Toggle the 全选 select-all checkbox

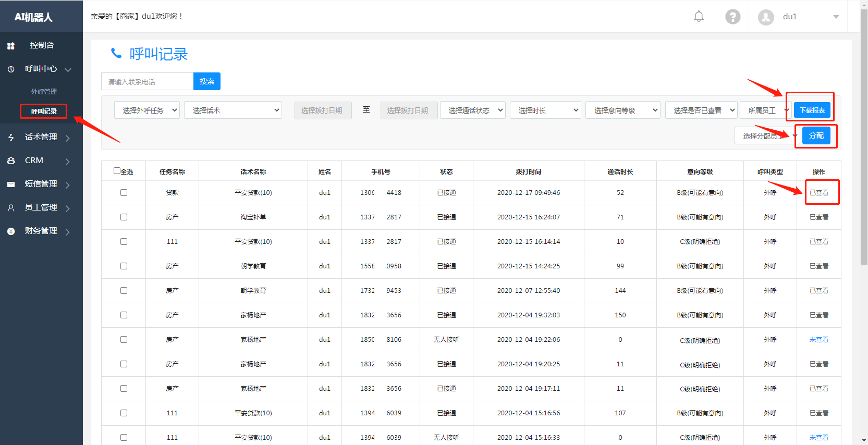coord(117,170)
